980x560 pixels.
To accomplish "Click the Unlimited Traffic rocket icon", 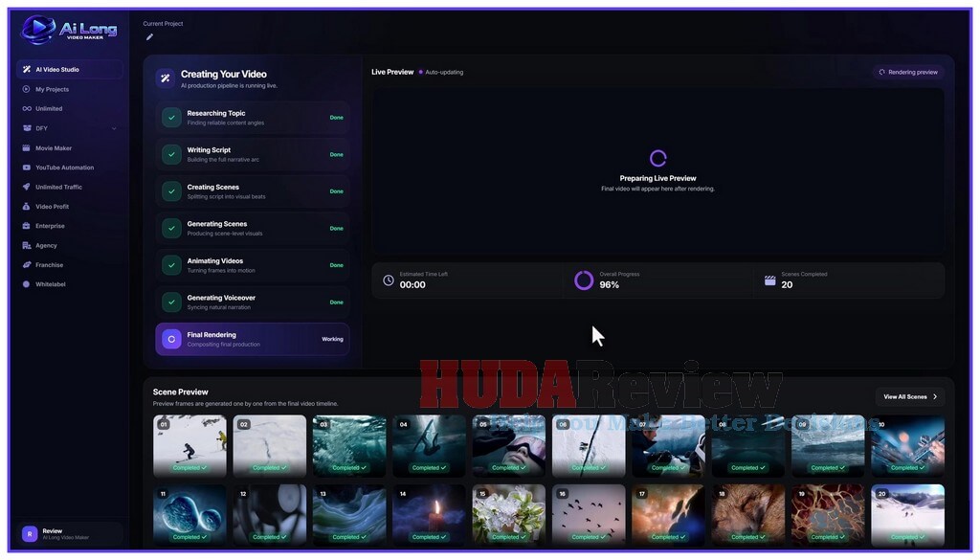I will click(26, 187).
